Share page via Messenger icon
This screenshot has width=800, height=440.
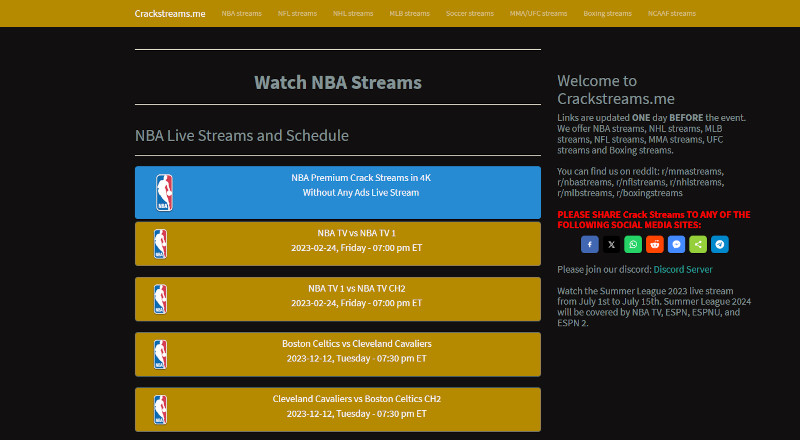(676, 245)
